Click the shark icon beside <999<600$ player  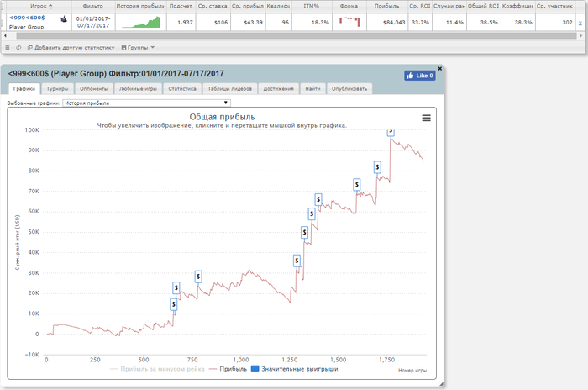63,18
